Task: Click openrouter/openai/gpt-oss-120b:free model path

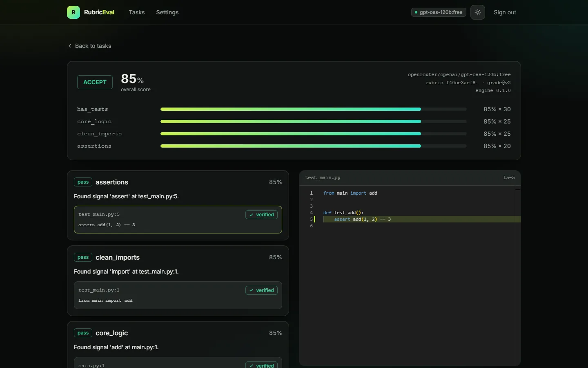Action: (459, 74)
